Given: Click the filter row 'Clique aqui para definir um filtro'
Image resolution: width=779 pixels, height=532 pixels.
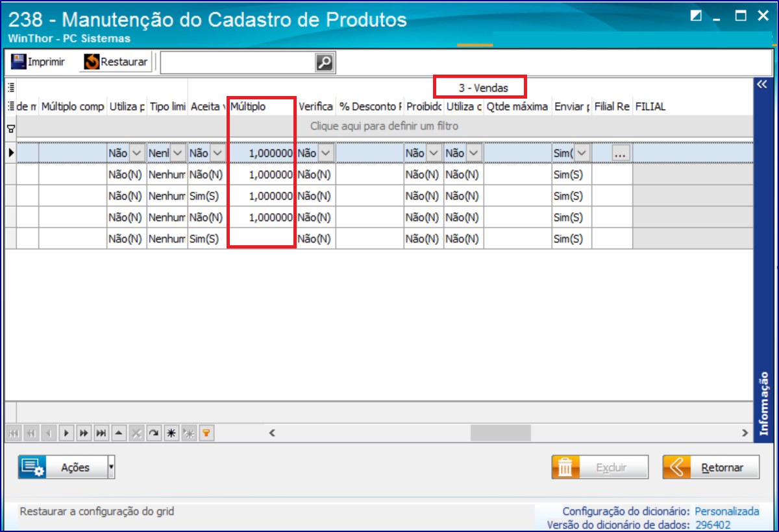Looking at the screenshot, I should pyautogui.click(x=384, y=126).
